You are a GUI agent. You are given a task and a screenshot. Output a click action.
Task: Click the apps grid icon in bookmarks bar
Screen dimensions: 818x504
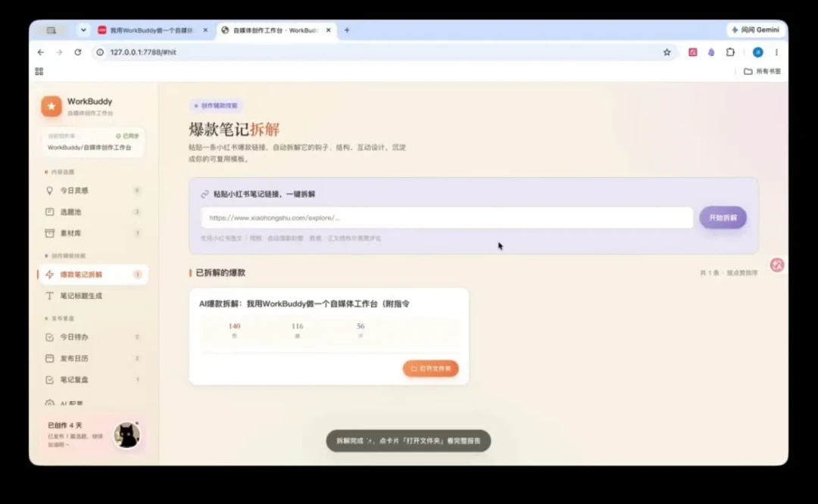39,71
